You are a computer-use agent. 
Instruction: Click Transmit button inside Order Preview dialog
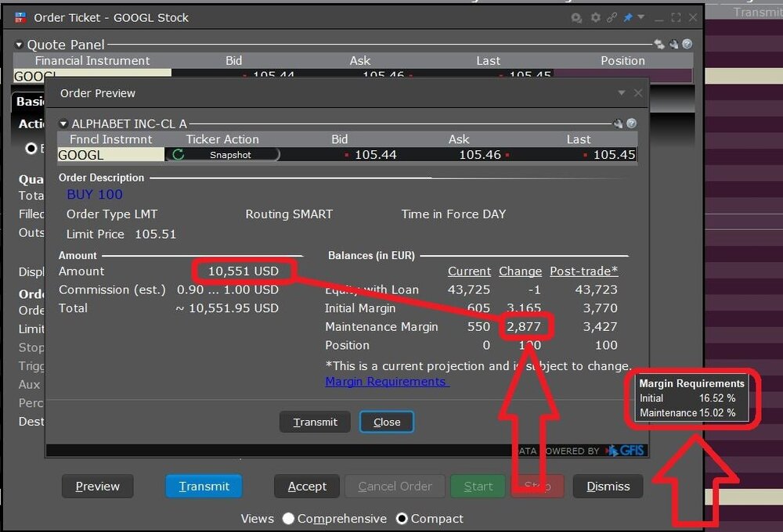click(x=315, y=422)
